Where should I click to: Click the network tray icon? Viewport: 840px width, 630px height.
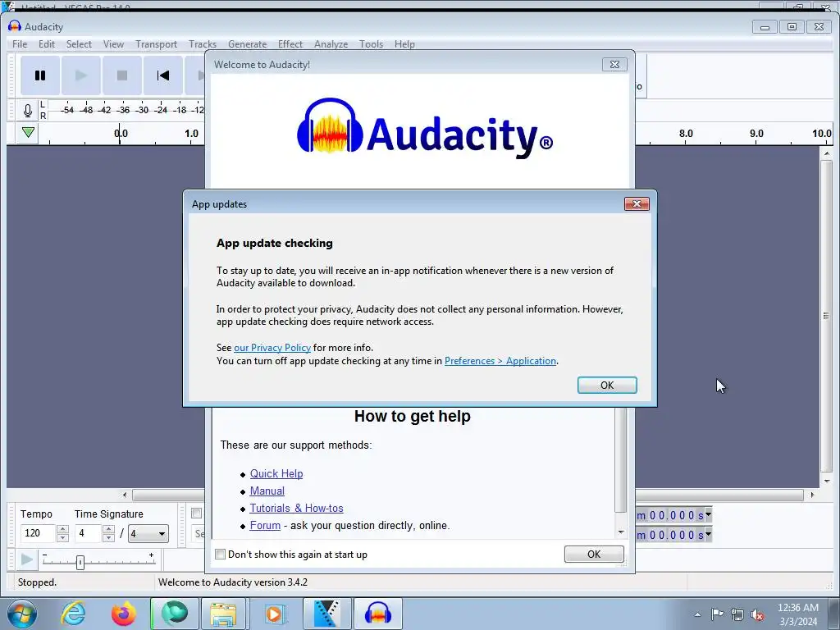[x=737, y=614]
